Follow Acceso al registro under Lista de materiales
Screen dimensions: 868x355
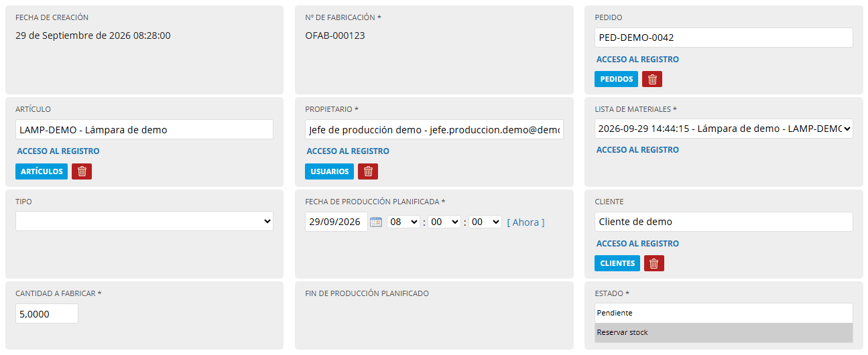637,150
